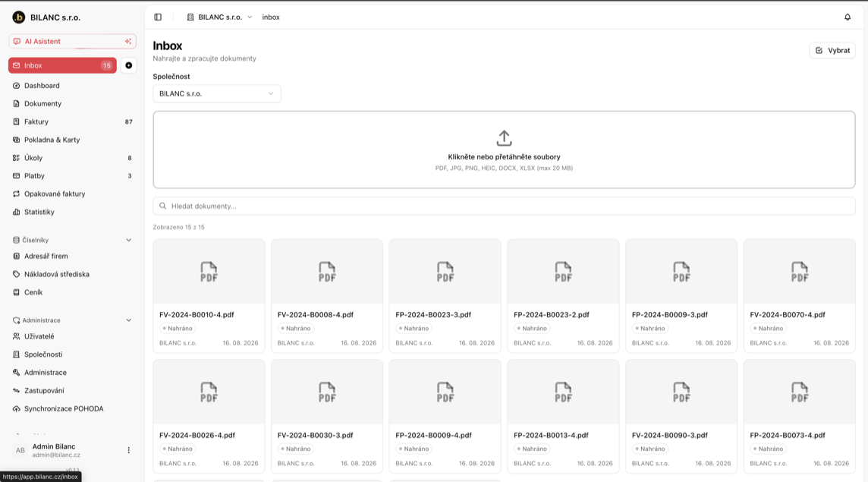The height and width of the screenshot is (482, 868).
Task: Click PDF icon of FP-2024-B0009-4.pdf
Action: pyautogui.click(x=445, y=392)
